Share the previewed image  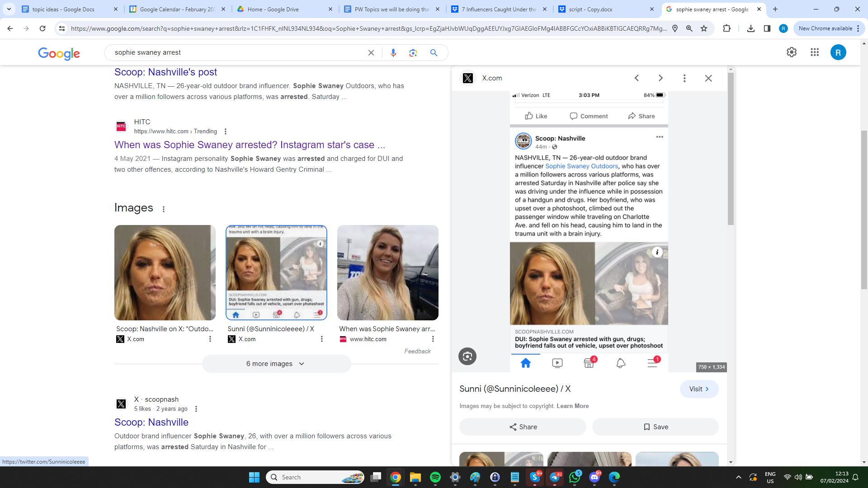pos(523,427)
